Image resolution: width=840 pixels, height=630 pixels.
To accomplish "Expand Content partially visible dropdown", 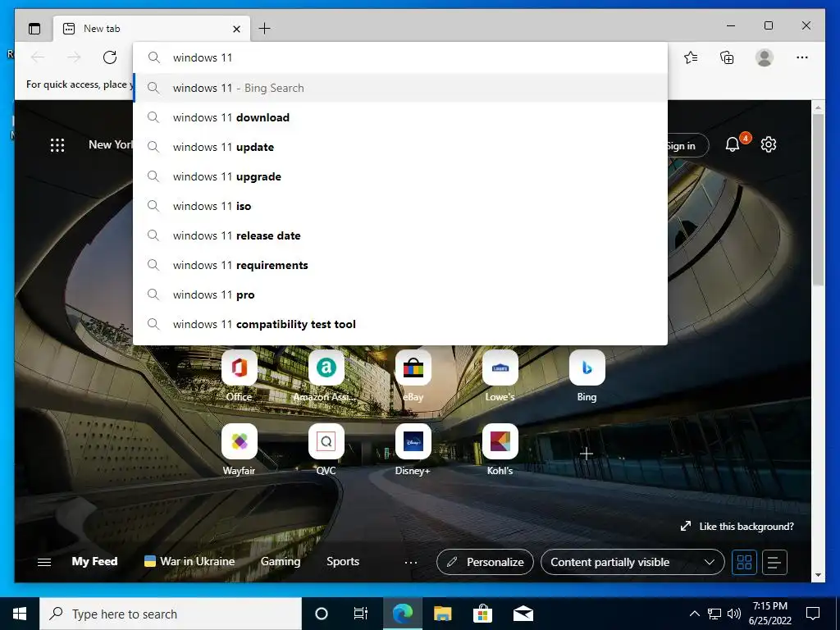I will (632, 562).
